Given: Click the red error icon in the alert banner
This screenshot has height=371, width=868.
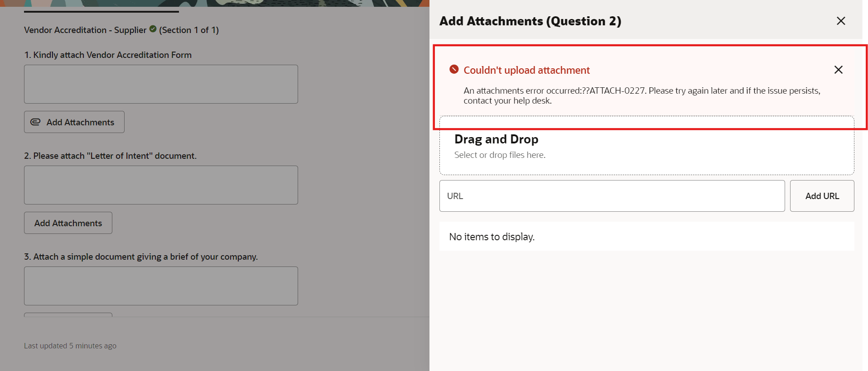Looking at the screenshot, I should coord(454,69).
